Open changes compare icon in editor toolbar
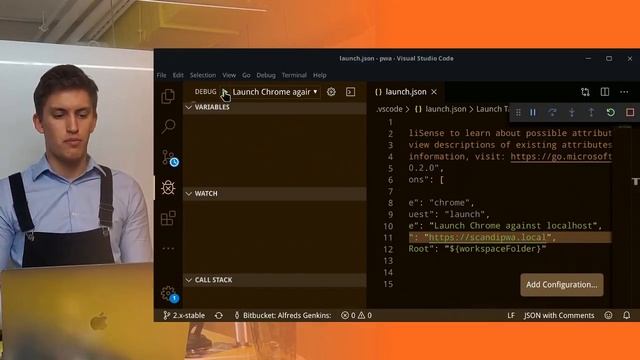The image size is (640, 360). pyautogui.click(x=585, y=92)
